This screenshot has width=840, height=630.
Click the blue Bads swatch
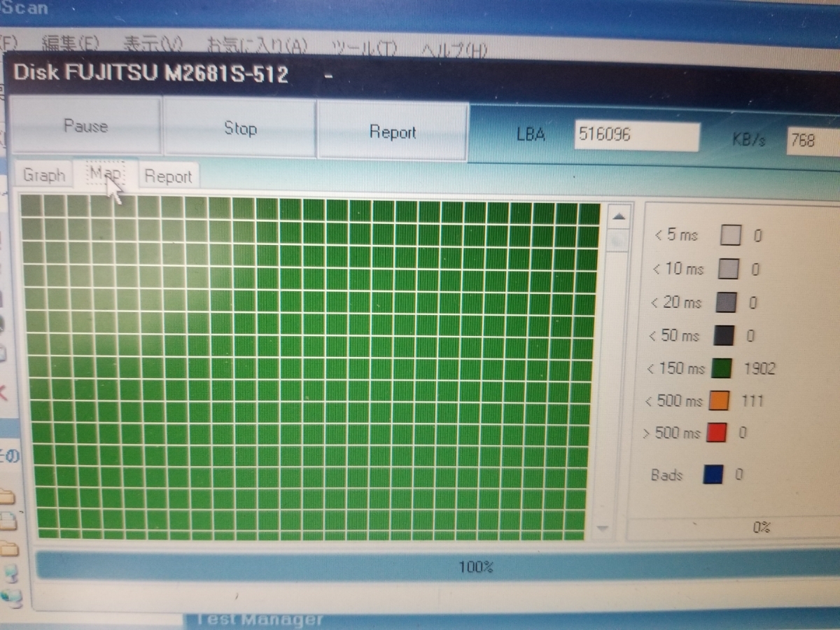(x=713, y=475)
